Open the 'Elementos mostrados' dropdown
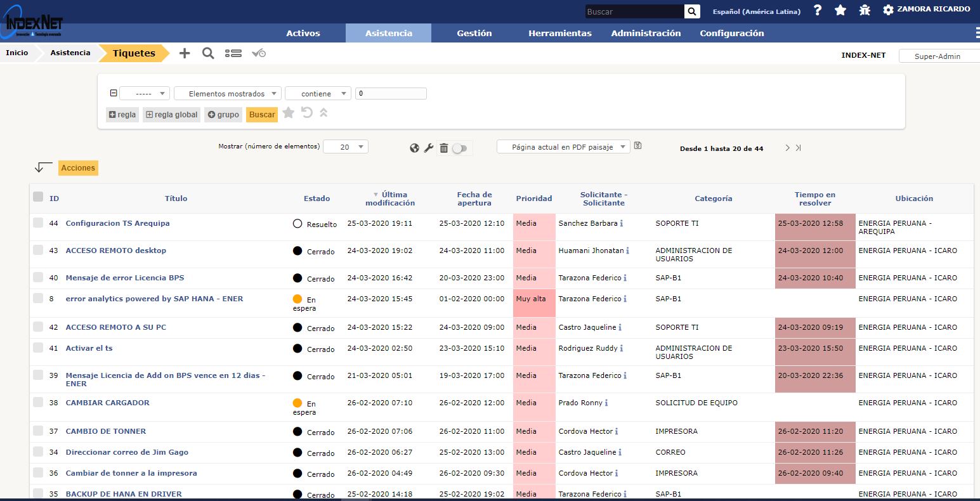Viewport: 980px width, 501px height. (227, 94)
